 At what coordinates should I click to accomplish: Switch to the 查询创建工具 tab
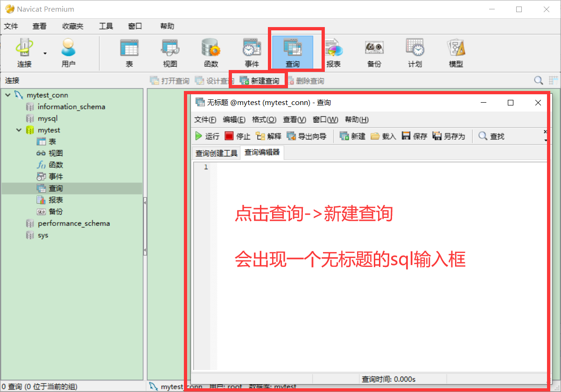[x=216, y=152]
